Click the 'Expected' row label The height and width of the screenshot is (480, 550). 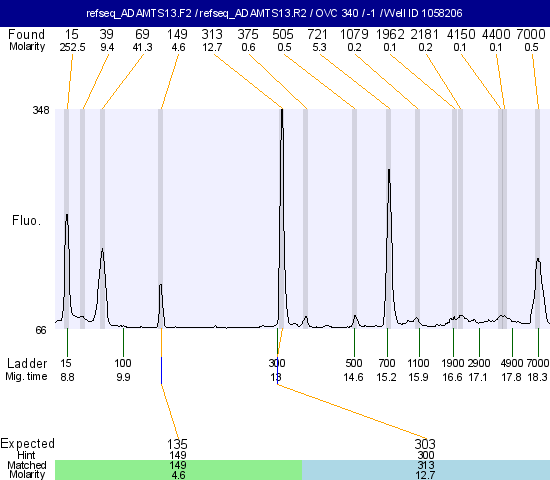(x=27, y=444)
